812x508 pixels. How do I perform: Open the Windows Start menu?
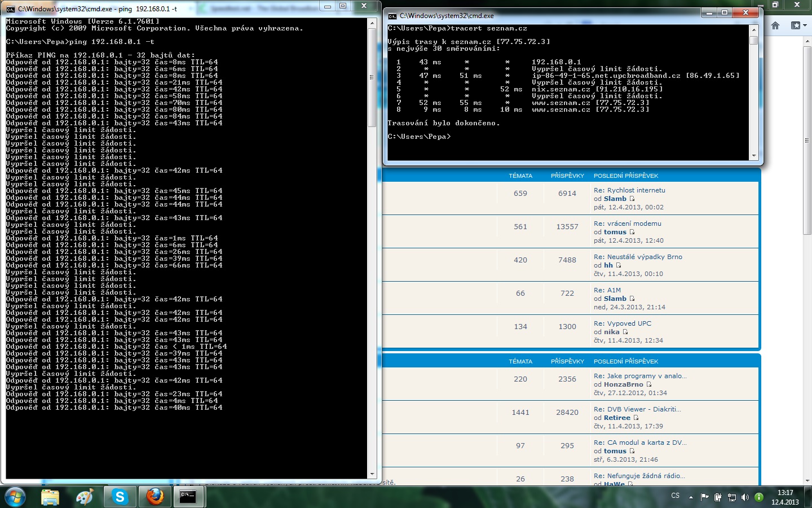[15, 497]
